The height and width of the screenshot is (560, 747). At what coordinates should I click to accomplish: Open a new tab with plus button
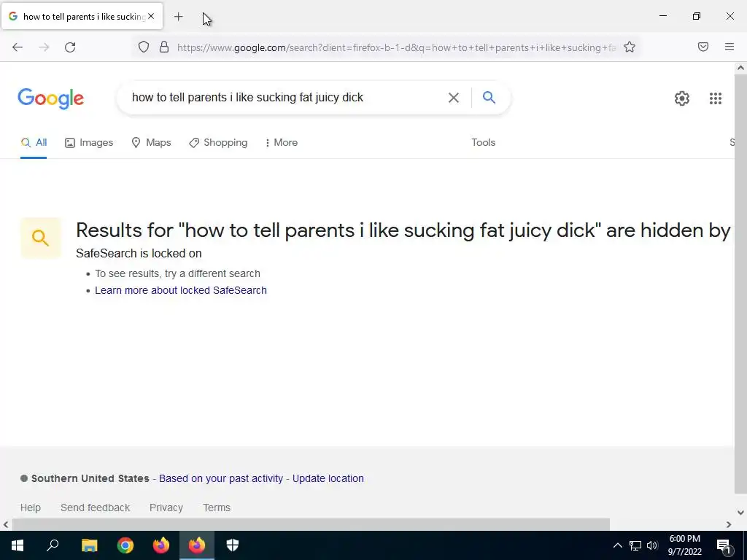point(178,17)
